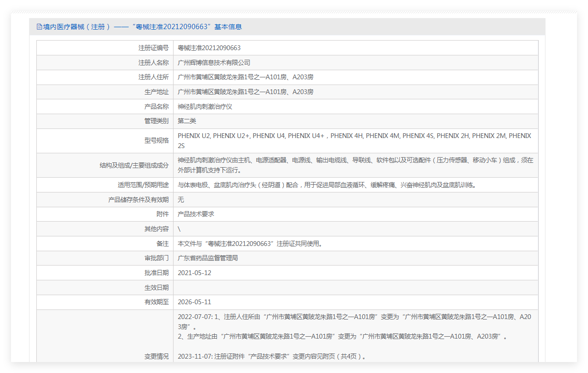
Task: Click the registration number value 粤械注准20212090663
Action: point(209,48)
